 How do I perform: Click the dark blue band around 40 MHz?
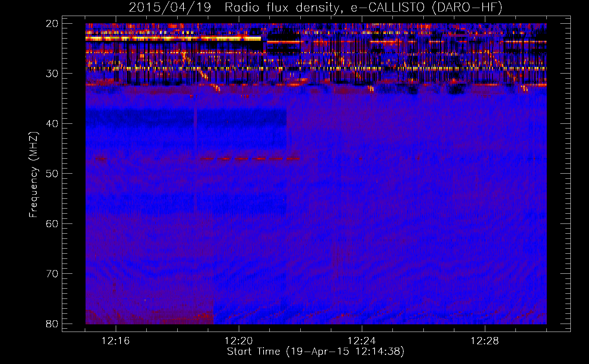pyautogui.click(x=186, y=117)
